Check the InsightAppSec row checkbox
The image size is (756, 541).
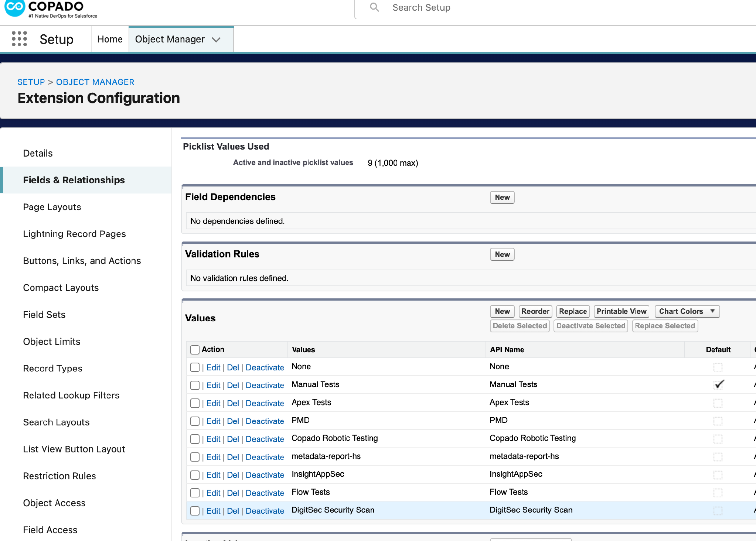coord(195,475)
